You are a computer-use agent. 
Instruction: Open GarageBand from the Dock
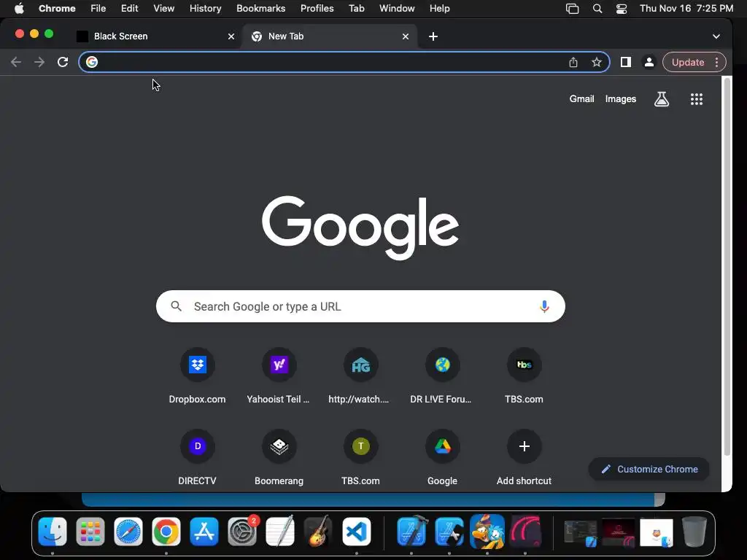click(318, 532)
